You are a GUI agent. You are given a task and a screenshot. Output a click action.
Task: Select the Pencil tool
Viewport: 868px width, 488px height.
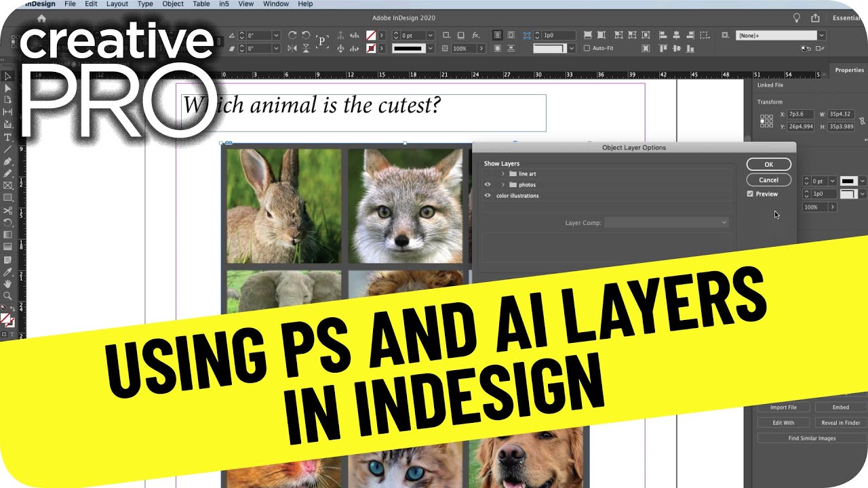[7, 174]
